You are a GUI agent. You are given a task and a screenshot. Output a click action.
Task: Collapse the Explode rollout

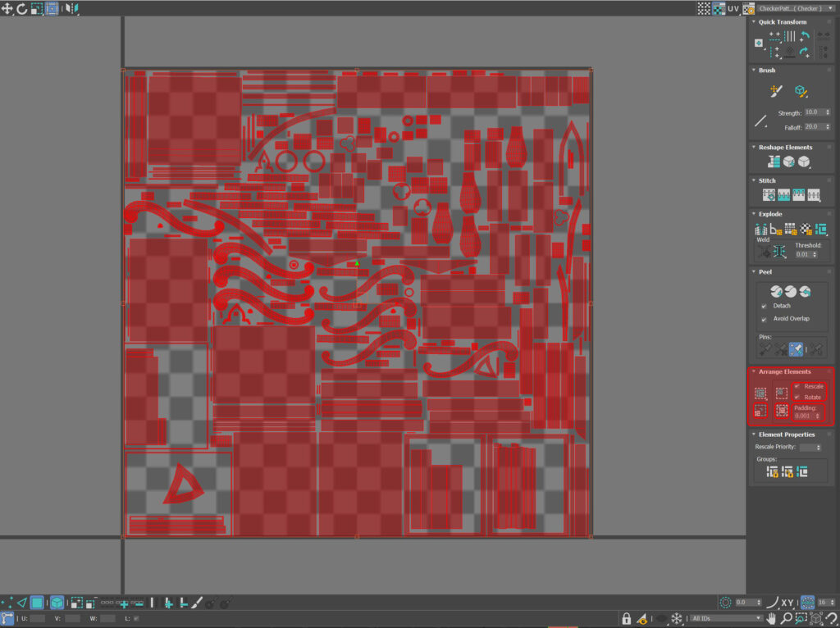[x=754, y=214]
